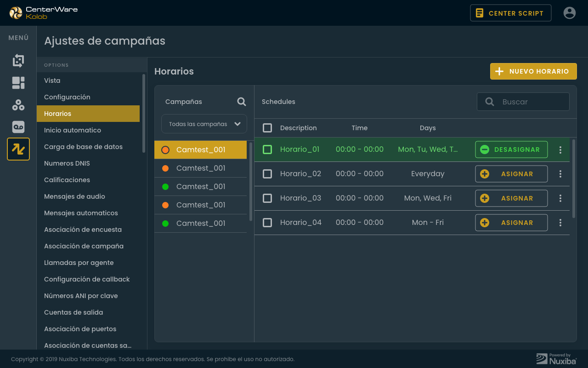Select Vista in options list

88,80
